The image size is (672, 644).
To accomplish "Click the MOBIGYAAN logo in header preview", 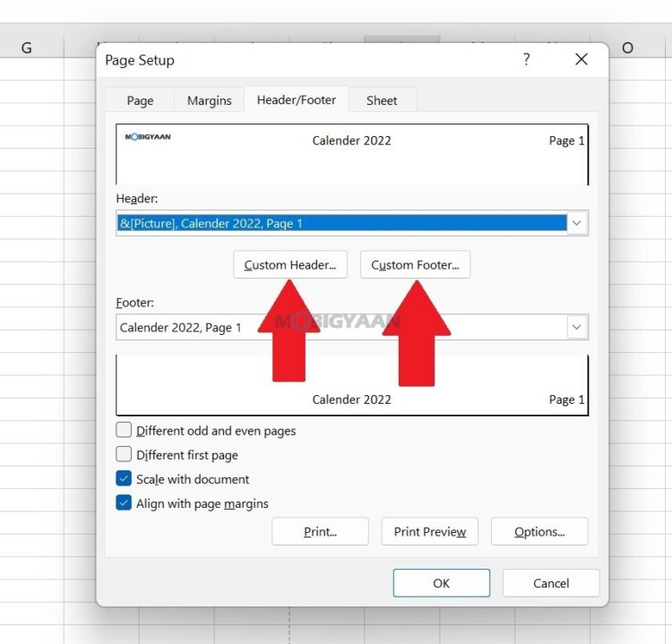I will [148, 137].
